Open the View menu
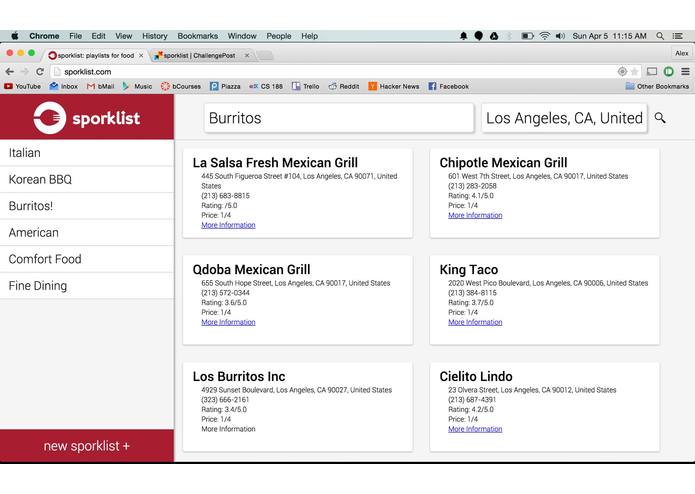 [x=124, y=36]
